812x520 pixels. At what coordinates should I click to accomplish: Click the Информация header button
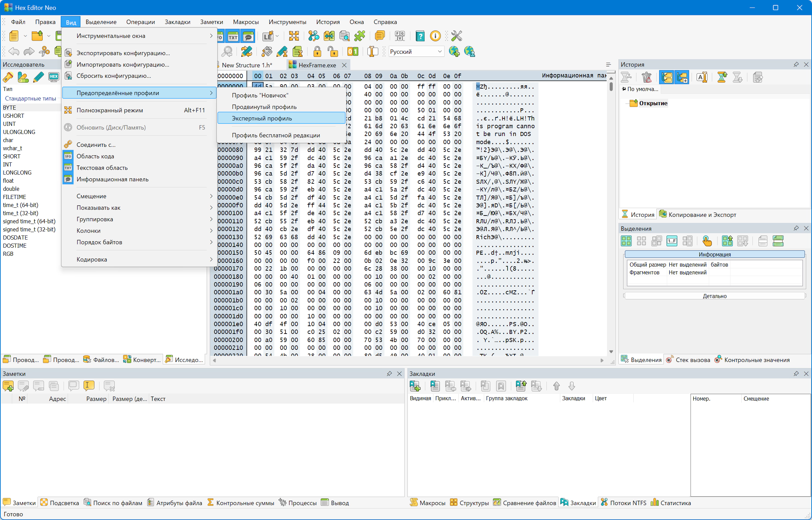(714, 254)
